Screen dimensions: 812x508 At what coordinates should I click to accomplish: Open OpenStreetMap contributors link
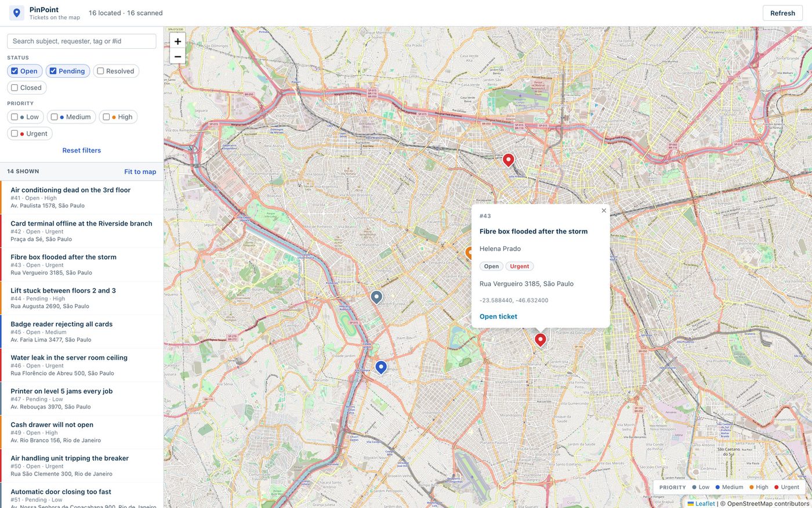(768, 503)
